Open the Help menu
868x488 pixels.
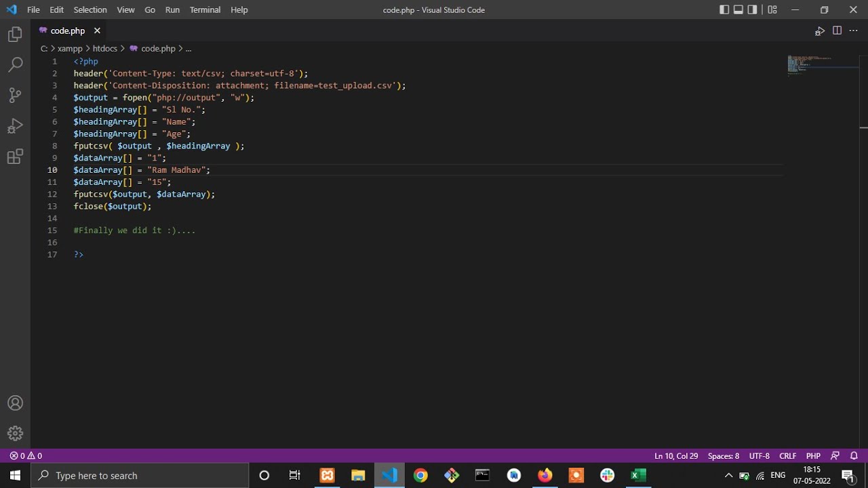pyautogui.click(x=239, y=9)
